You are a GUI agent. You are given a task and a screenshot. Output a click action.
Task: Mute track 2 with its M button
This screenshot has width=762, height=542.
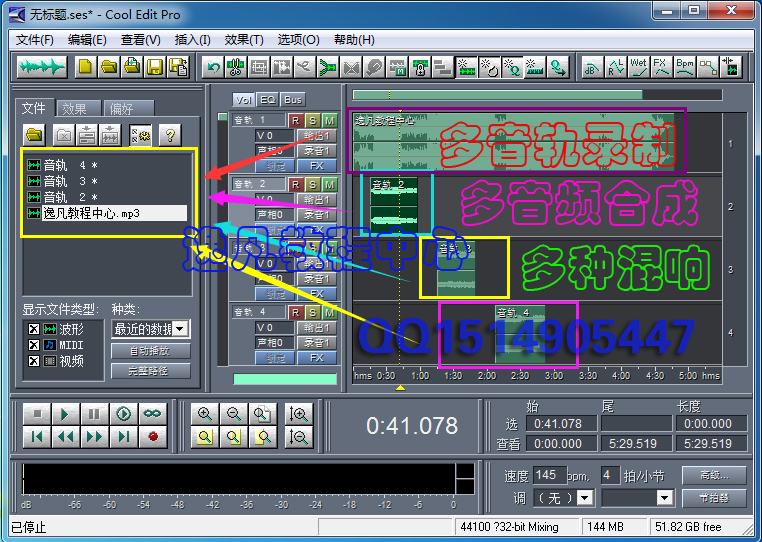click(x=329, y=184)
